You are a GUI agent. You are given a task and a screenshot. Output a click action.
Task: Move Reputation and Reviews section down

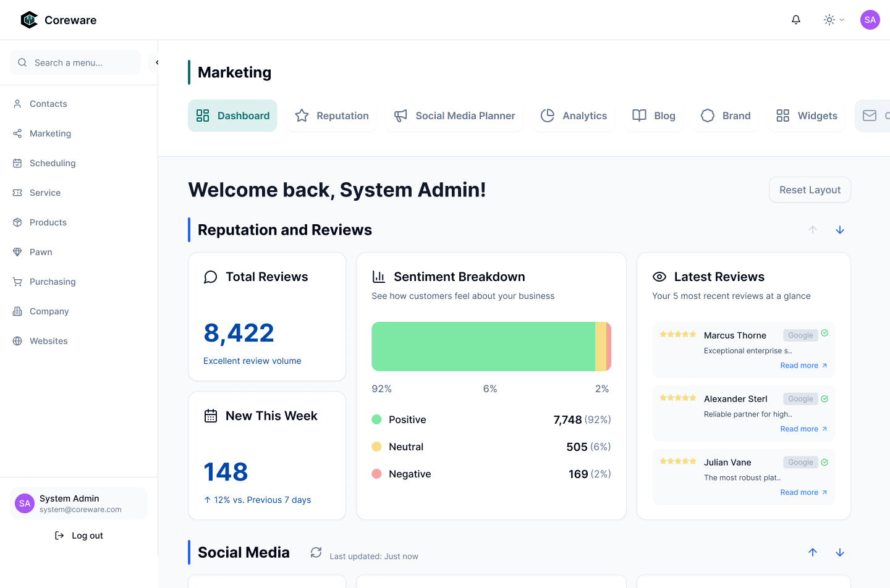(839, 230)
